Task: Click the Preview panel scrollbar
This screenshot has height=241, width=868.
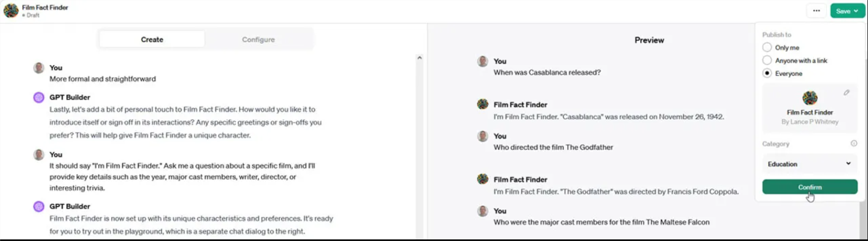Action: click(x=863, y=217)
